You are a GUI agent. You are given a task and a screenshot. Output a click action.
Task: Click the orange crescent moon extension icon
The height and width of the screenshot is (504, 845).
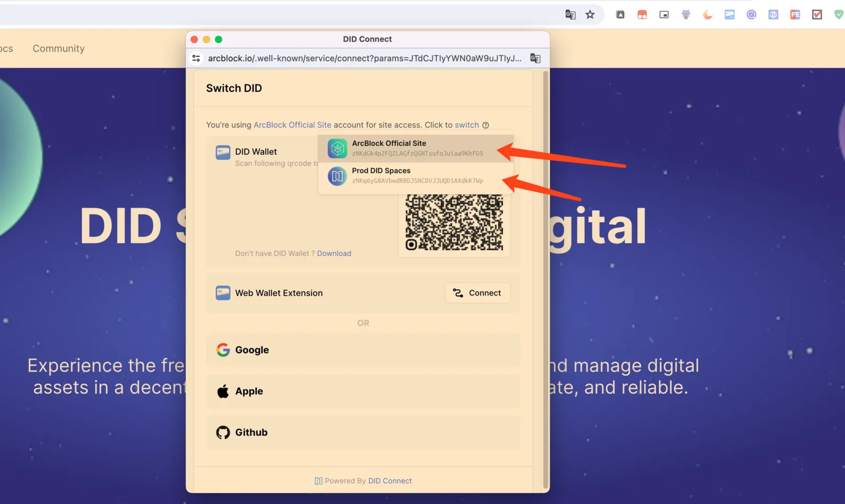click(708, 15)
